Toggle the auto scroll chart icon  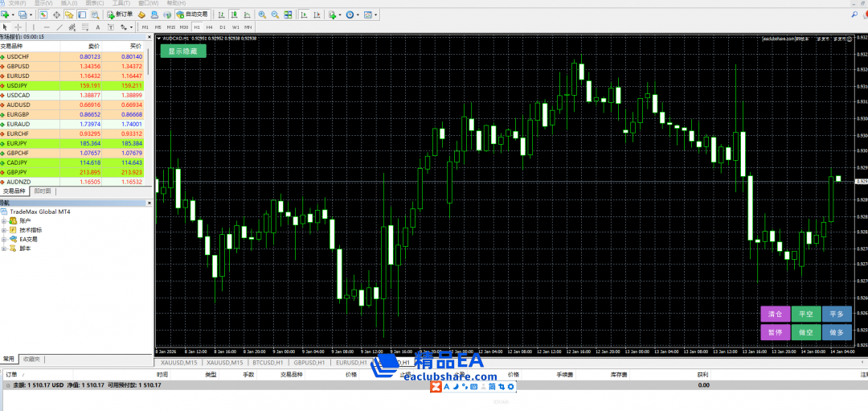click(x=304, y=14)
